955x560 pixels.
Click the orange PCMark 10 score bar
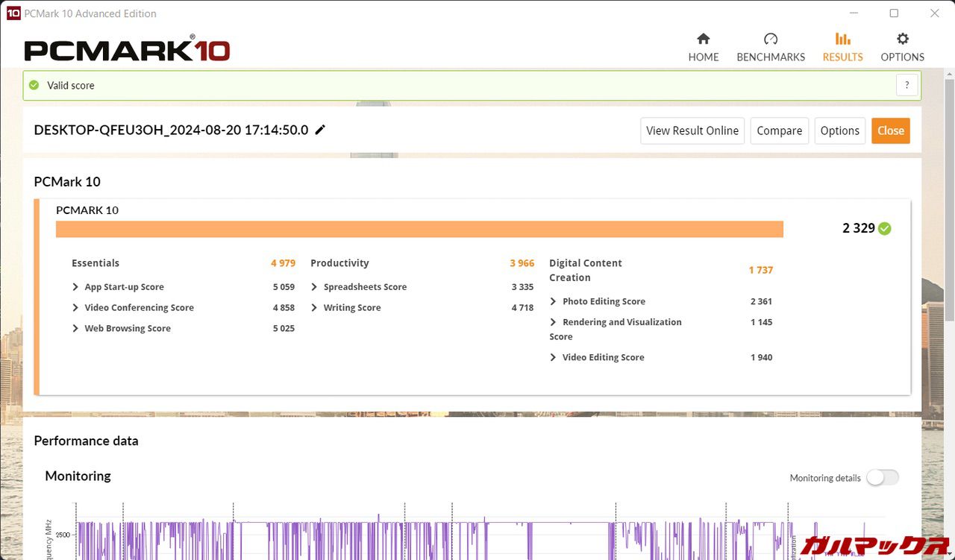[419, 229]
